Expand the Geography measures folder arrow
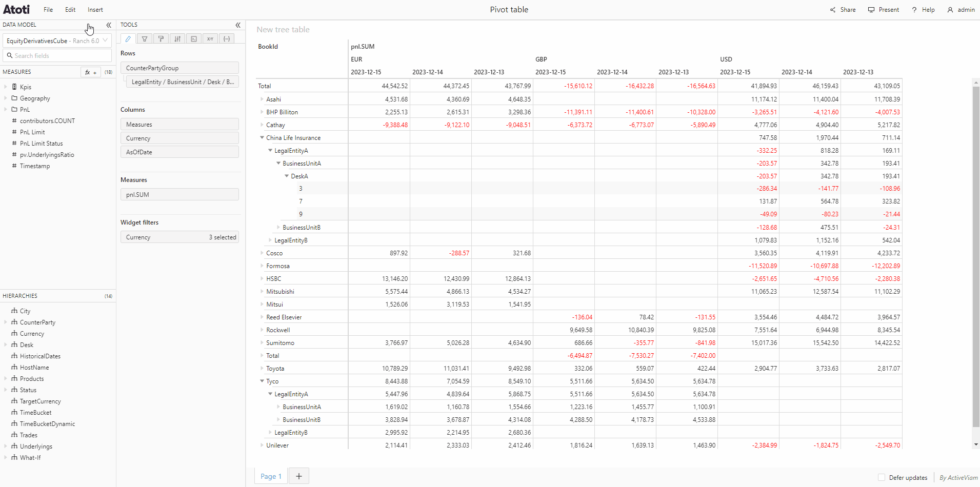This screenshot has height=487, width=980. click(6, 98)
